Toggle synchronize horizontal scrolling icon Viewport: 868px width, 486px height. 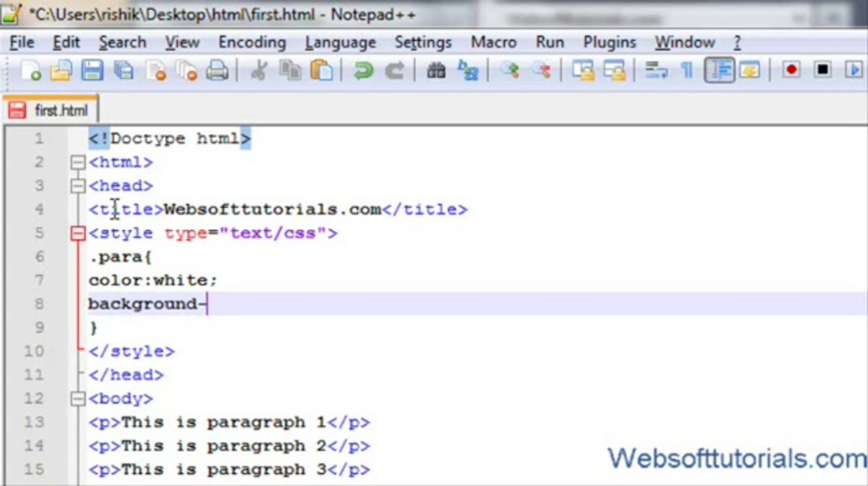point(614,70)
